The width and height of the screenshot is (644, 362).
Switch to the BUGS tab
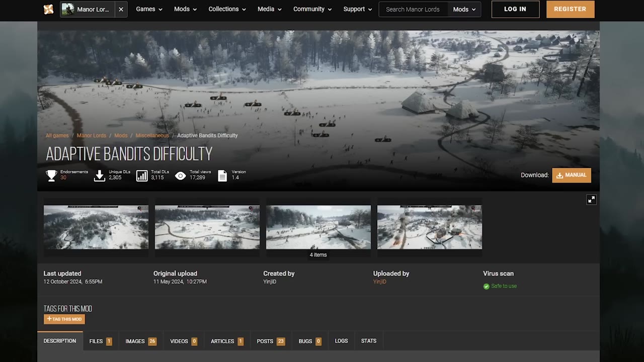(x=310, y=341)
